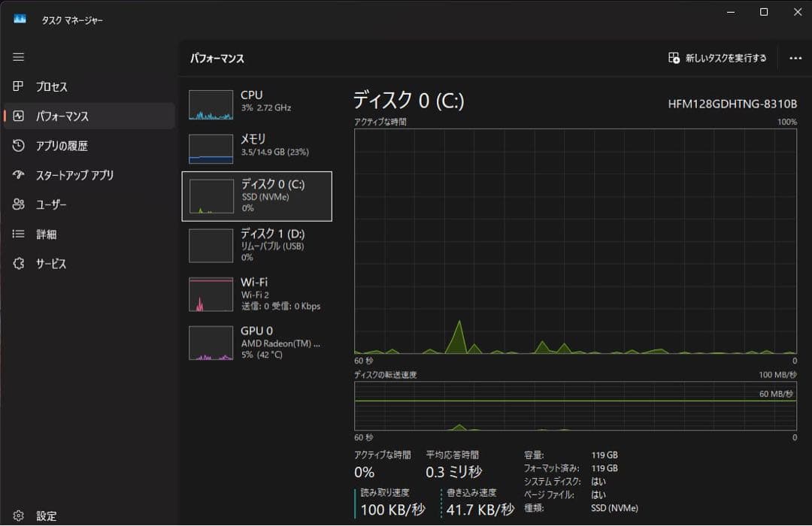Open the three-dot more options menu
This screenshot has width=812, height=526.
(795, 58)
